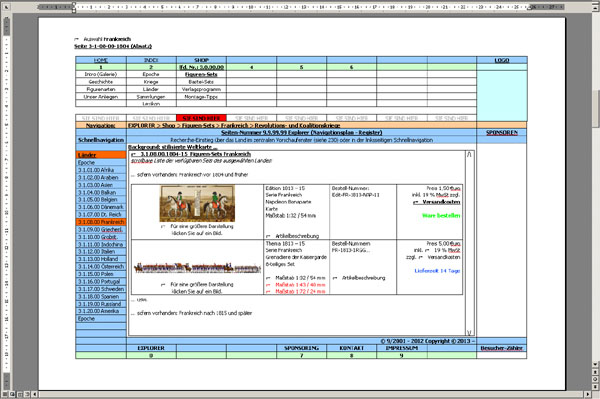The image size is (600, 399).
Task: Click up arrow of embedded Figuren-Sets list scrollbar
Action: tap(469, 154)
